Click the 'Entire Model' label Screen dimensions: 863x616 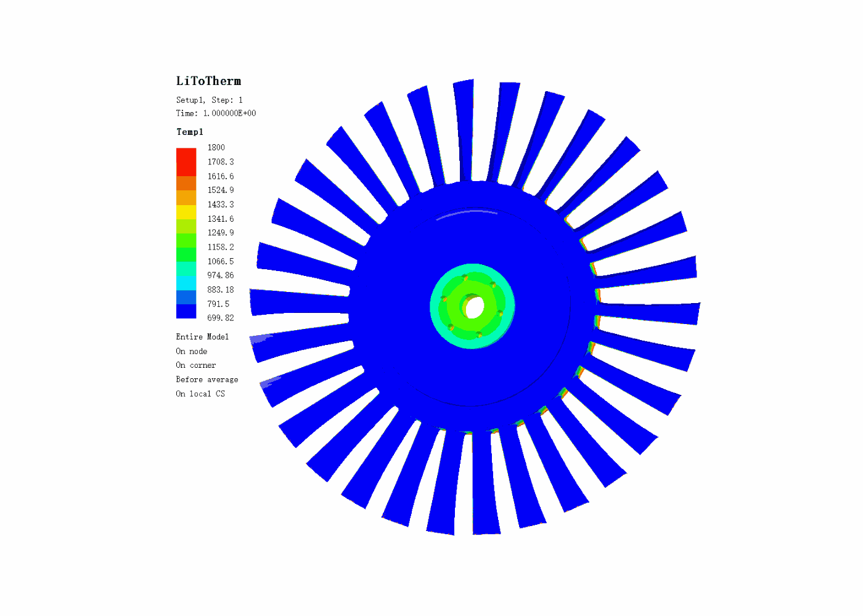point(202,337)
